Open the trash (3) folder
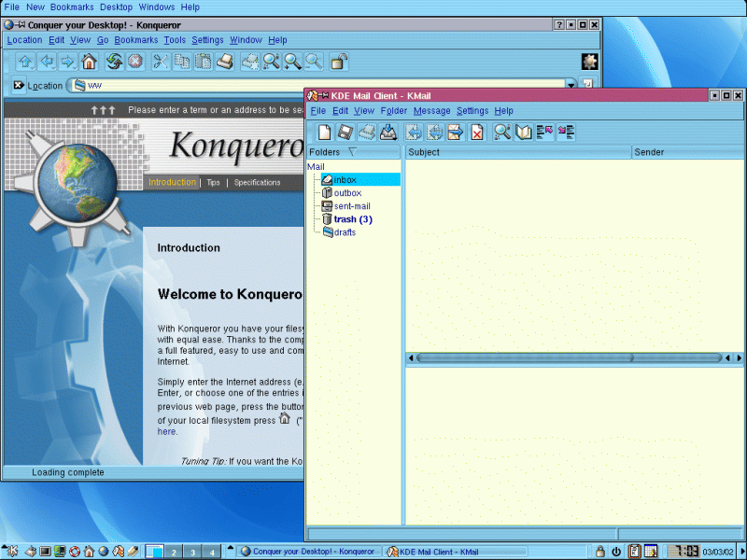 347,219
